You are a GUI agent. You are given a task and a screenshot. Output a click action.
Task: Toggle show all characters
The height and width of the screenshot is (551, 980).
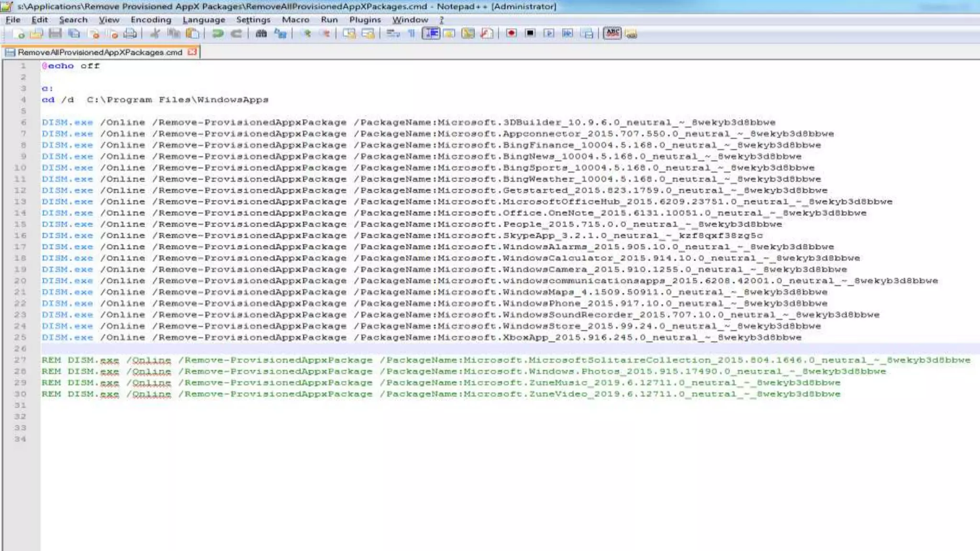(412, 33)
